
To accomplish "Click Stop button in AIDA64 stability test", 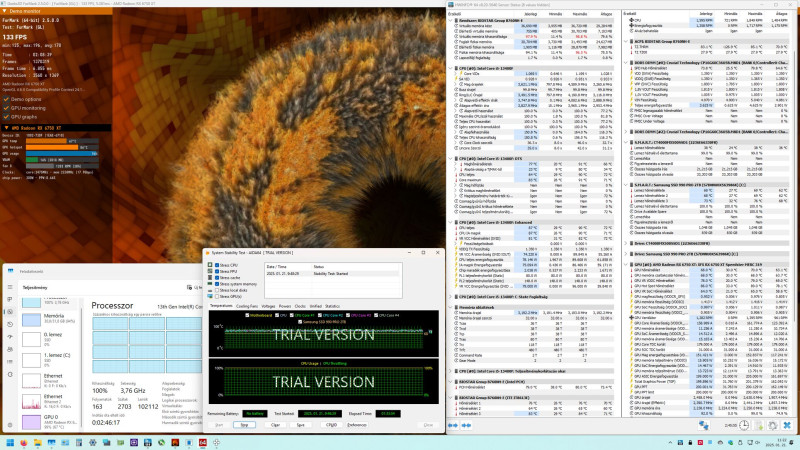I will 244,424.
